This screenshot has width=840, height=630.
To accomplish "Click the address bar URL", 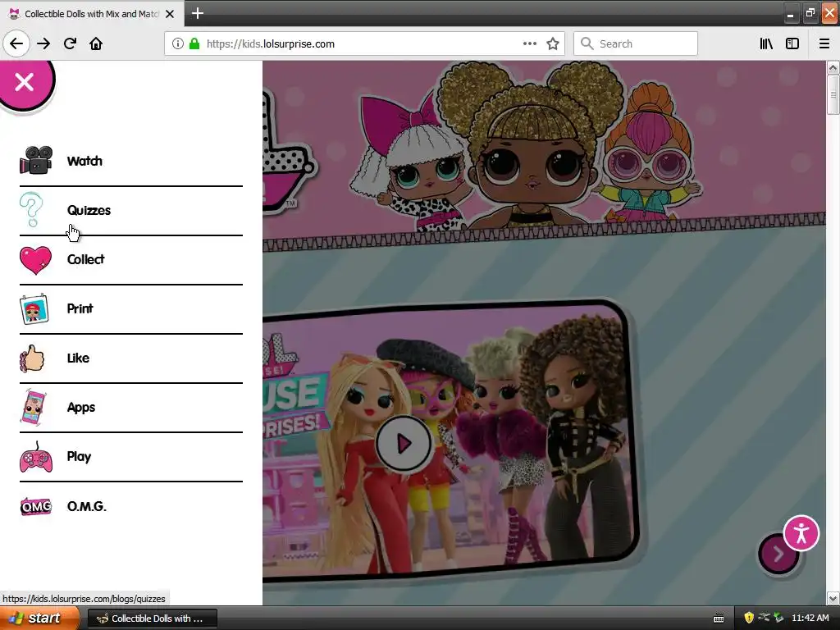I will [x=271, y=44].
